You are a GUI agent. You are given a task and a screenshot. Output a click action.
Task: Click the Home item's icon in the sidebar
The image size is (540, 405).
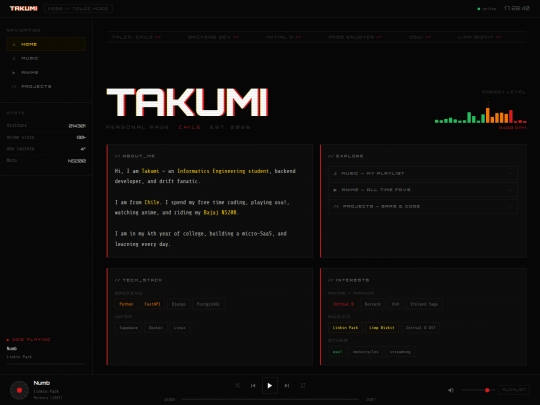pyautogui.click(x=14, y=44)
